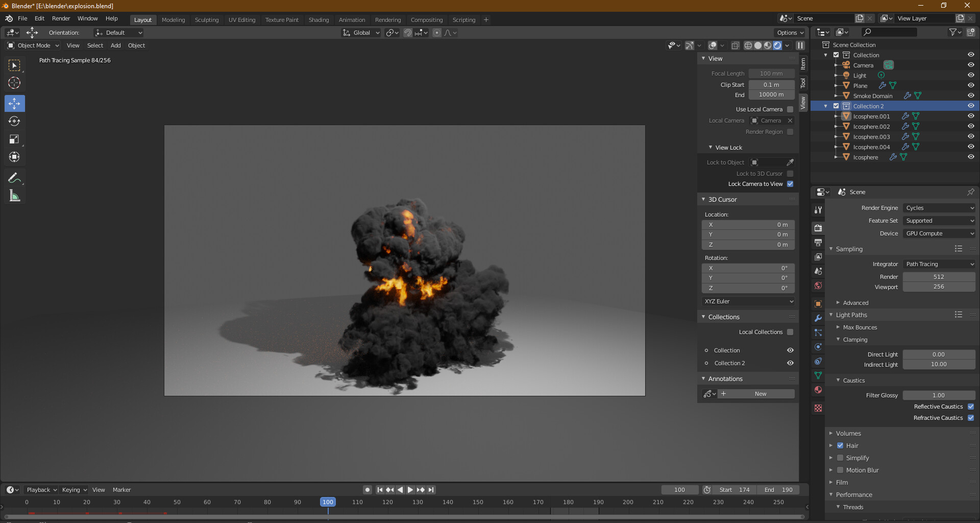This screenshot has height=523, width=980.
Task: Adjust the Indirect Light clamping slider
Action: (939, 364)
